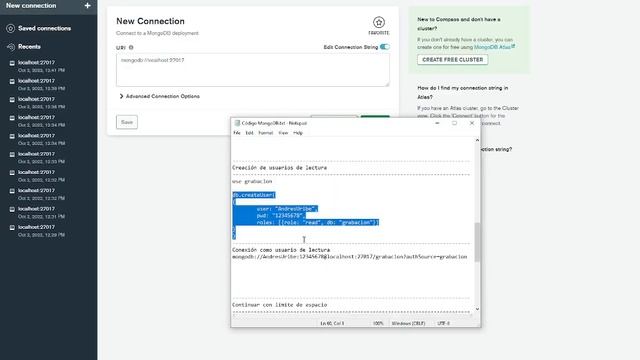
Task: Mark the connection with the Favorite star
Action: point(378,22)
